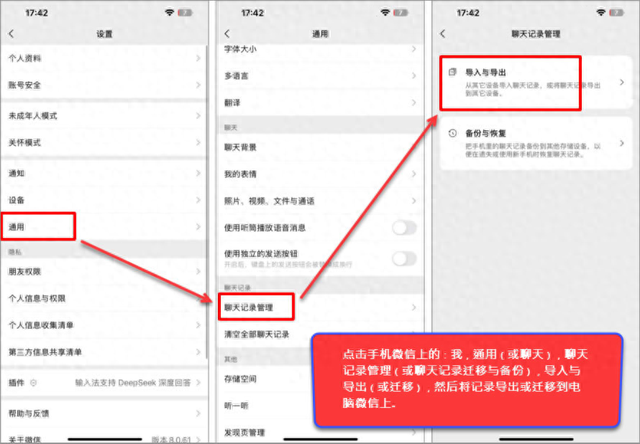Image resolution: width=640 pixels, height=444 pixels.
Task: Expand 翻译 chevron arrow
Action: tap(413, 102)
